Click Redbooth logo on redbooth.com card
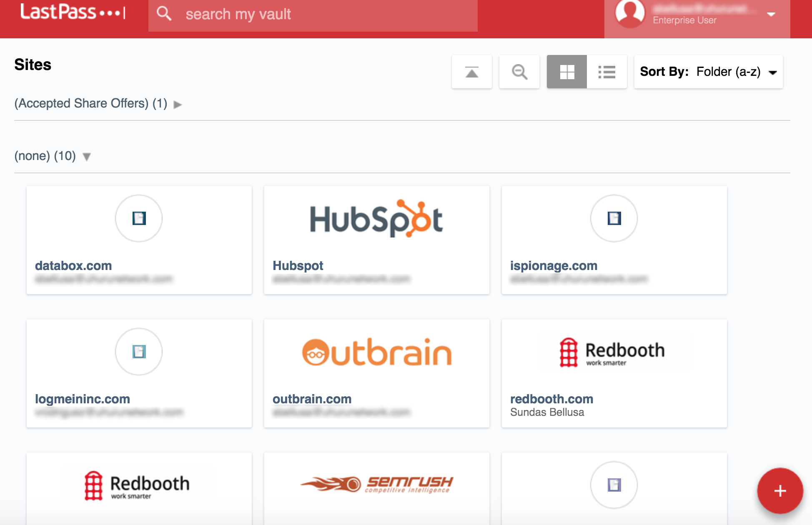This screenshot has width=812, height=525. [612, 352]
